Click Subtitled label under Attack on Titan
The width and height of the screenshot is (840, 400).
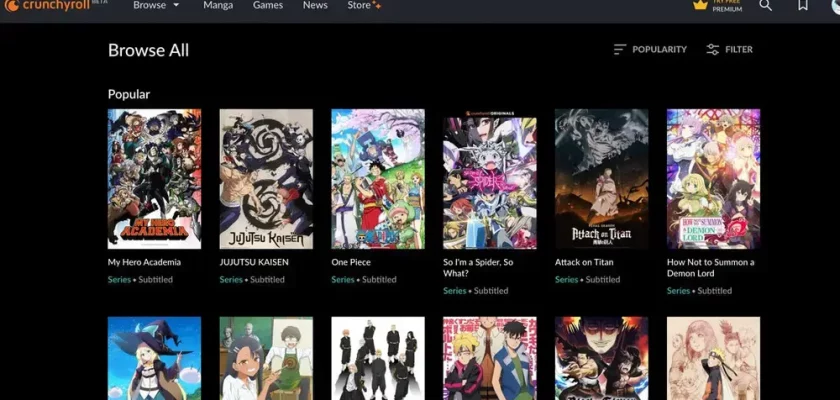pyautogui.click(x=603, y=280)
